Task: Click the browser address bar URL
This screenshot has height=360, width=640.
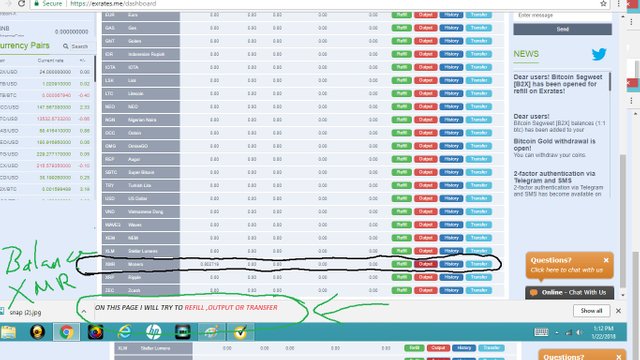Action: (113, 4)
